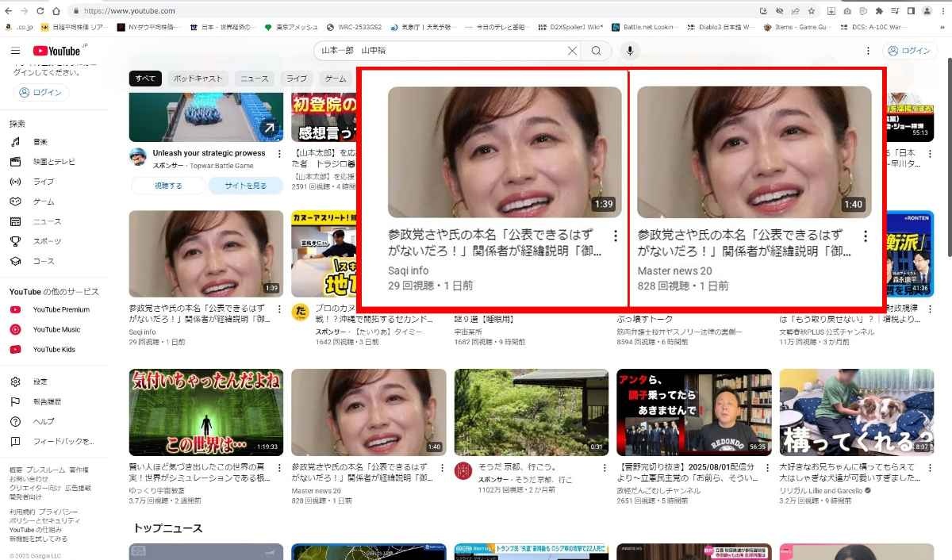Select the すべて filter chip
952x560 pixels.
145,79
